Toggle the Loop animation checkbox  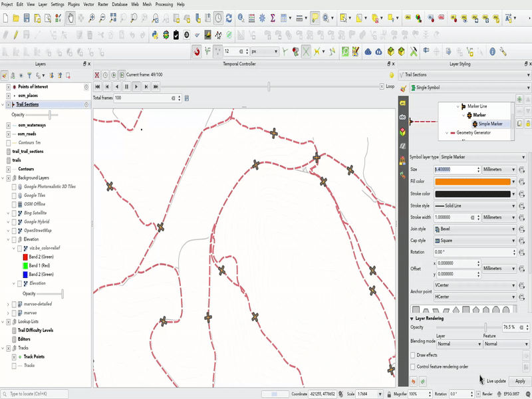pos(382,86)
